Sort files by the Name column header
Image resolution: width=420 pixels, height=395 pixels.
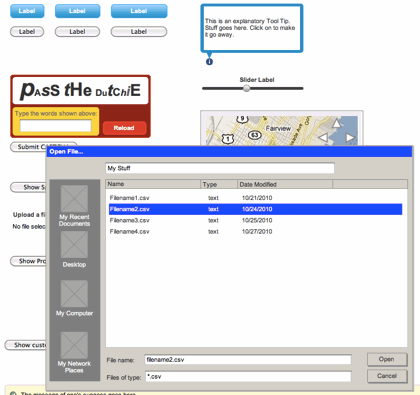click(153, 184)
